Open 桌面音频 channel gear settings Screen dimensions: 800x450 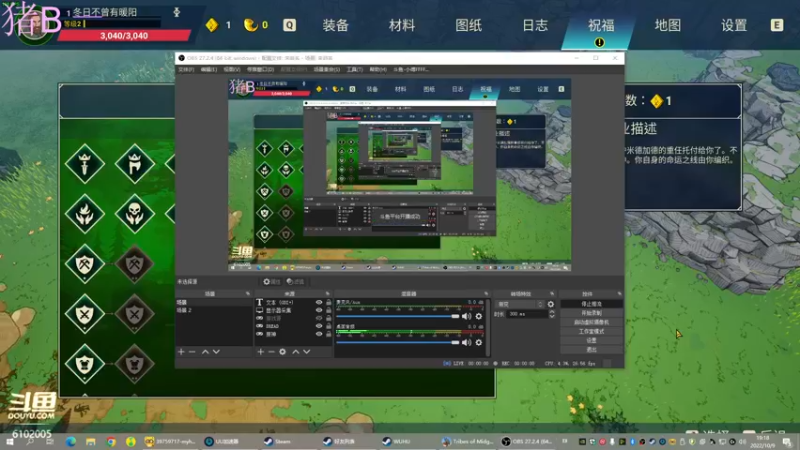click(479, 342)
